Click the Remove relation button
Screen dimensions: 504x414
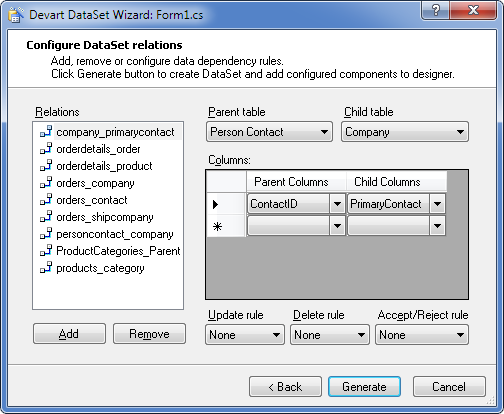click(x=149, y=334)
